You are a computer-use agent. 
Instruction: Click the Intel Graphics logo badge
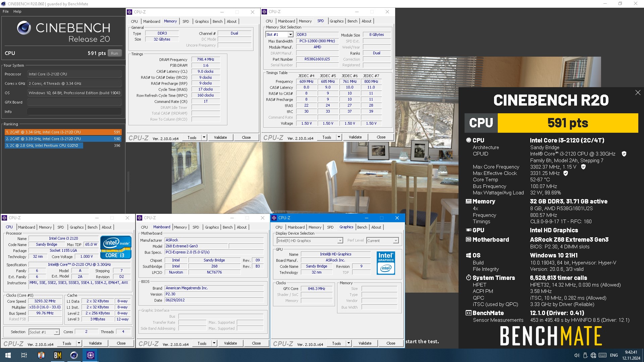(386, 263)
